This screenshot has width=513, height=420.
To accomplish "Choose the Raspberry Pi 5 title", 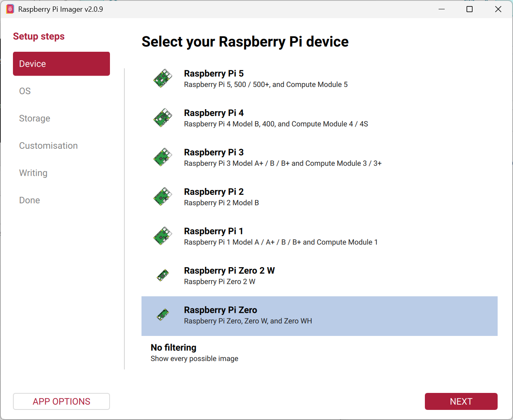I will tap(214, 74).
